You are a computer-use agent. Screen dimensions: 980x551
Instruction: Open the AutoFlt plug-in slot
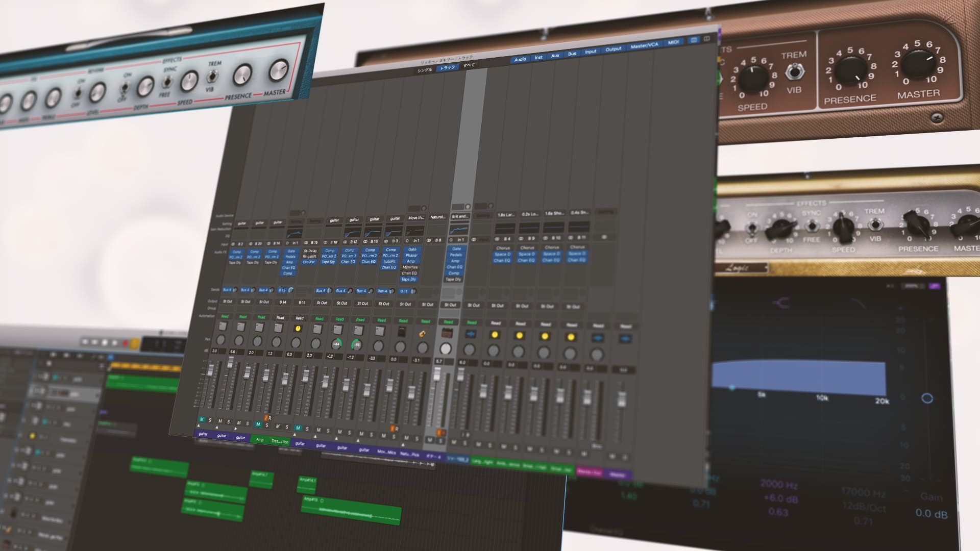[389, 261]
